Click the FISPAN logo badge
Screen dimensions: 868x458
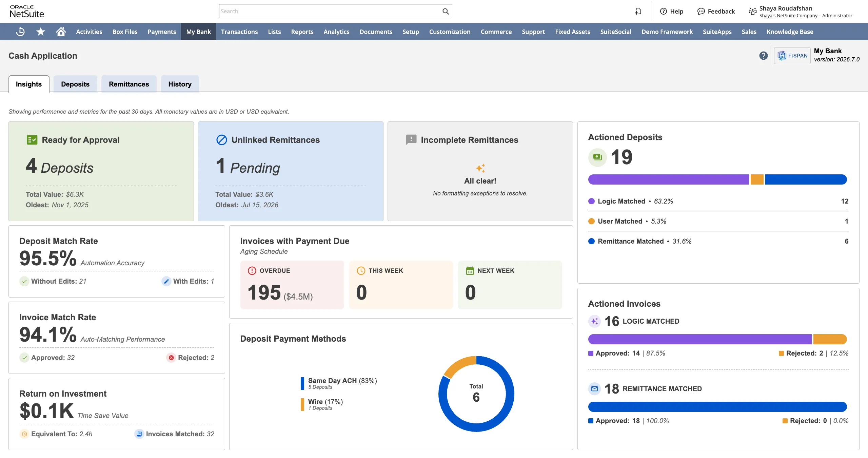(792, 56)
